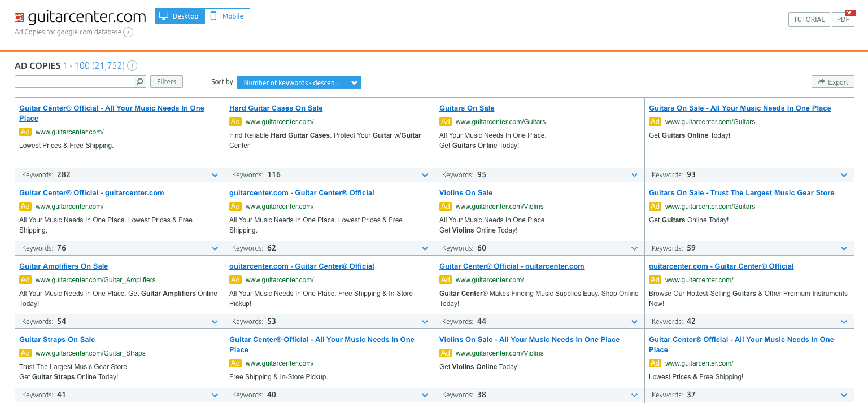Open the Sort by dropdown

299,82
